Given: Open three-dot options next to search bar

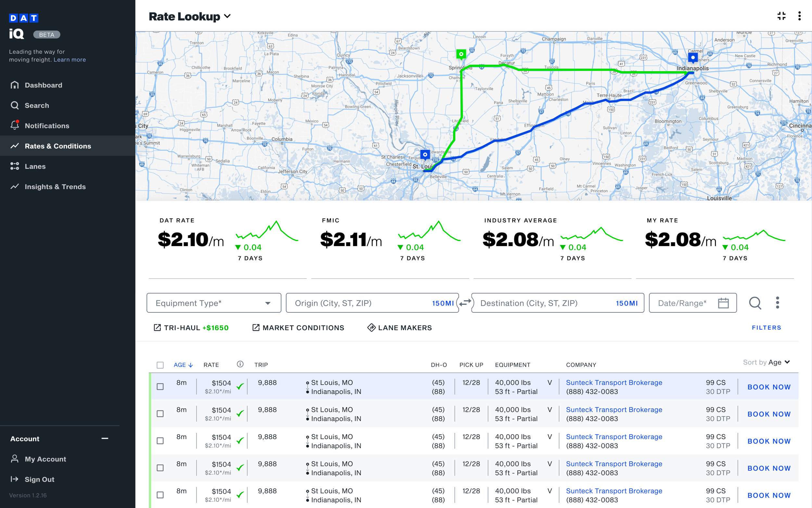Looking at the screenshot, I should [778, 303].
